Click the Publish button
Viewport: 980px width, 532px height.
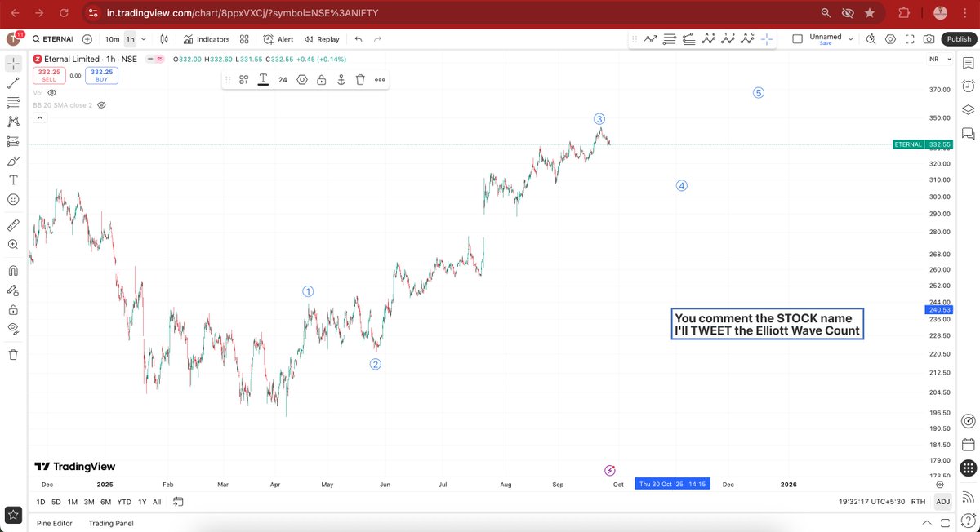point(958,39)
